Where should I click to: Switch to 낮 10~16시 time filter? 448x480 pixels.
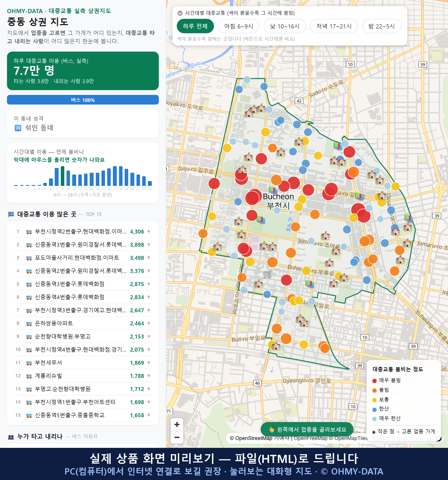[x=285, y=26]
